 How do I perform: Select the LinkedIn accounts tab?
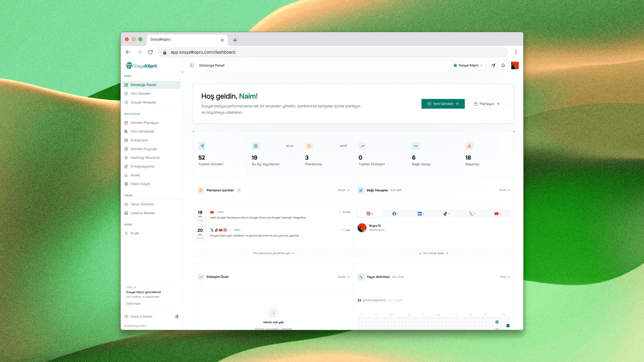421,214
